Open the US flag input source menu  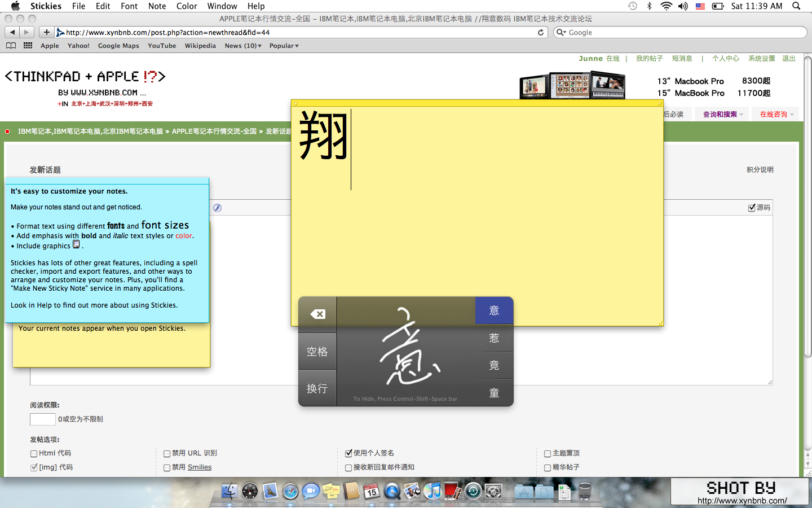point(700,6)
